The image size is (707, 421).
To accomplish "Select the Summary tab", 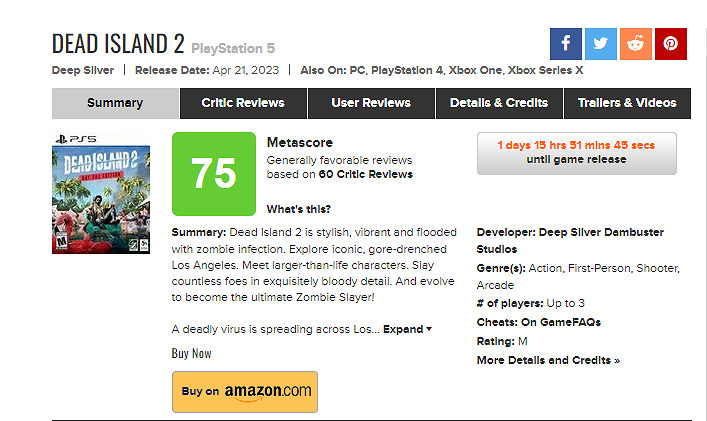I will pos(115,103).
